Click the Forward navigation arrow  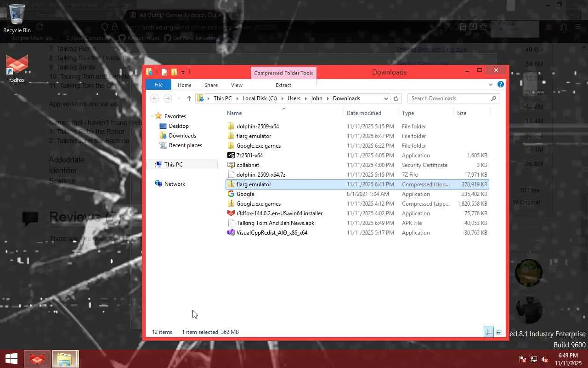168,98
